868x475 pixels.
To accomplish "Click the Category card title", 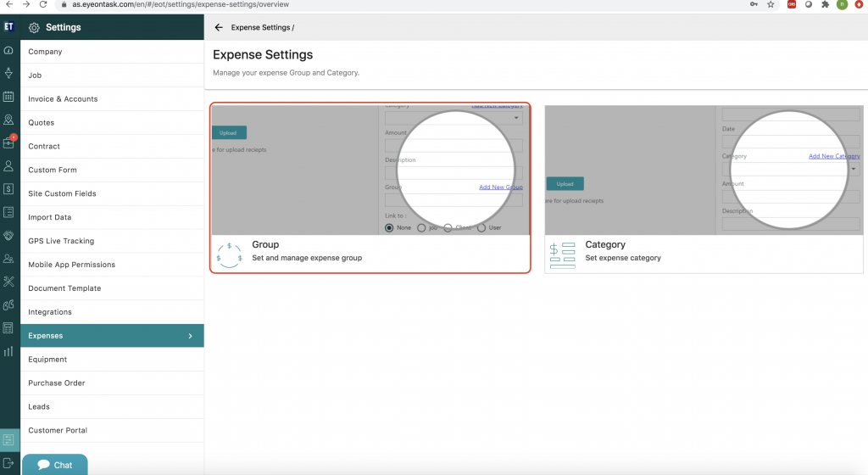I will pyautogui.click(x=605, y=244).
